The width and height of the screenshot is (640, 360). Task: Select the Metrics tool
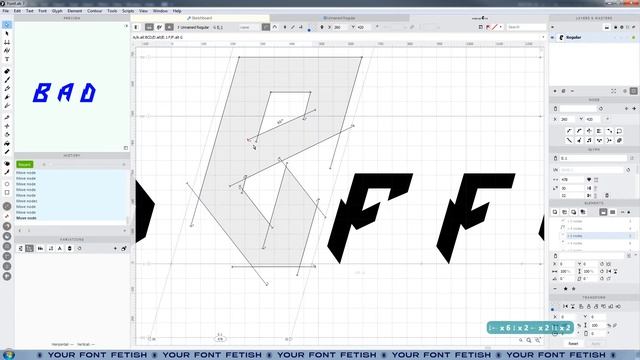tap(7, 42)
